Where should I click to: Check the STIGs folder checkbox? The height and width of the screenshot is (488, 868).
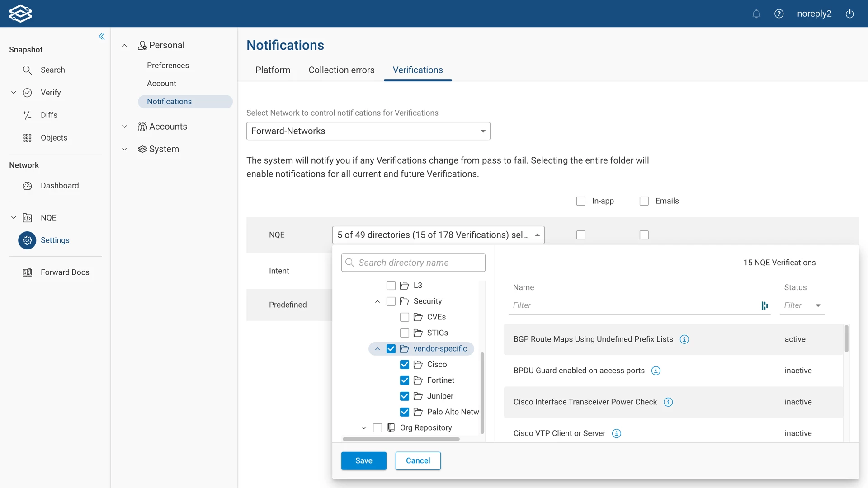click(405, 333)
